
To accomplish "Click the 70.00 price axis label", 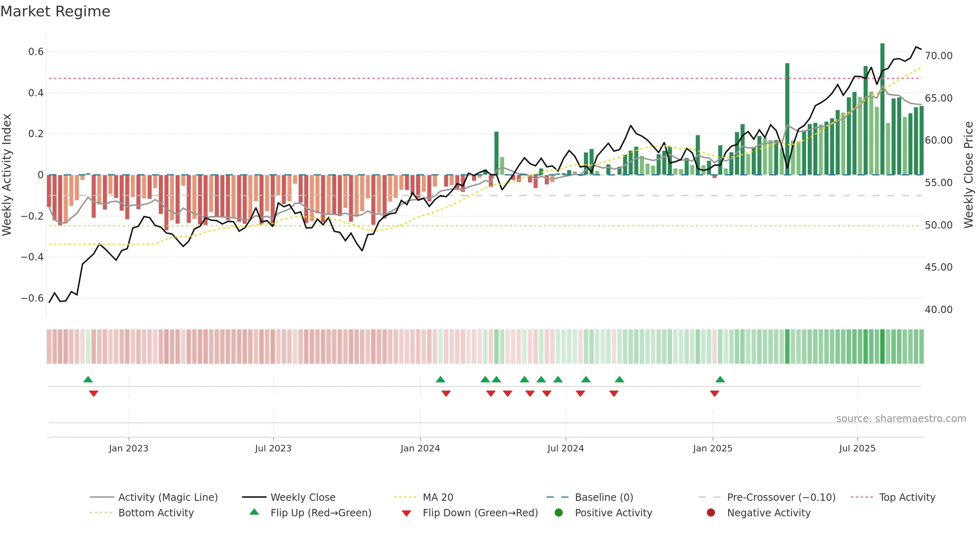I will [939, 56].
